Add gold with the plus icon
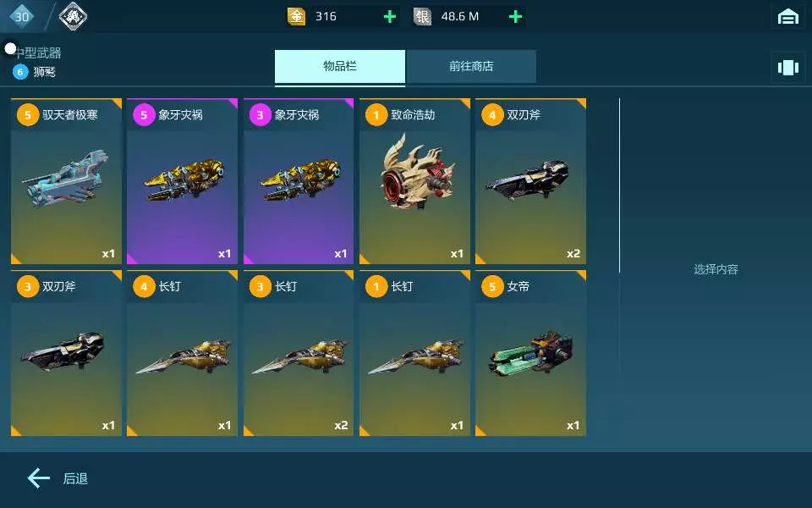The height and width of the screenshot is (508, 812). 390,17
